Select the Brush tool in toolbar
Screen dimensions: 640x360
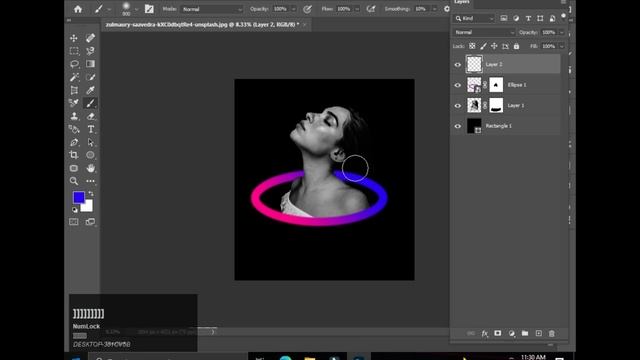click(x=90, y=103)
